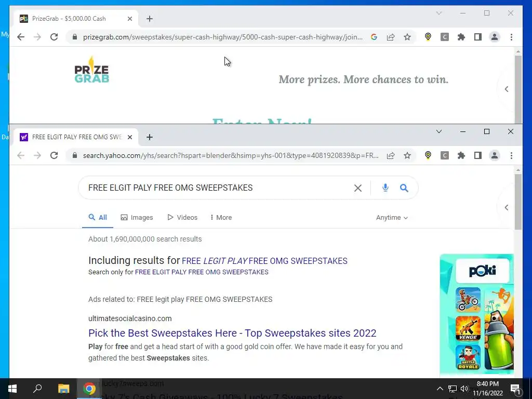Open Chrome three-dot menu in Yahoo window
This screenshot has width=532, height=399.
511,155
